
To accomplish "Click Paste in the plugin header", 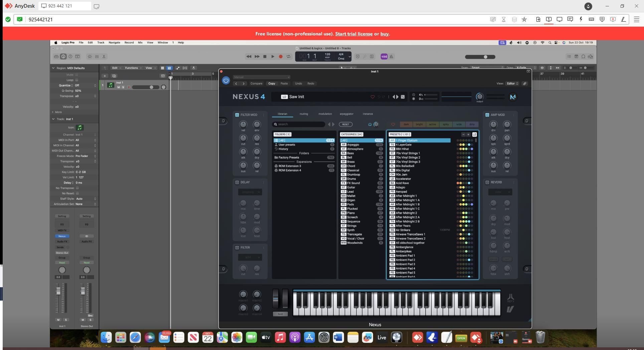I will pyautogui.click(x=284, y=83).
